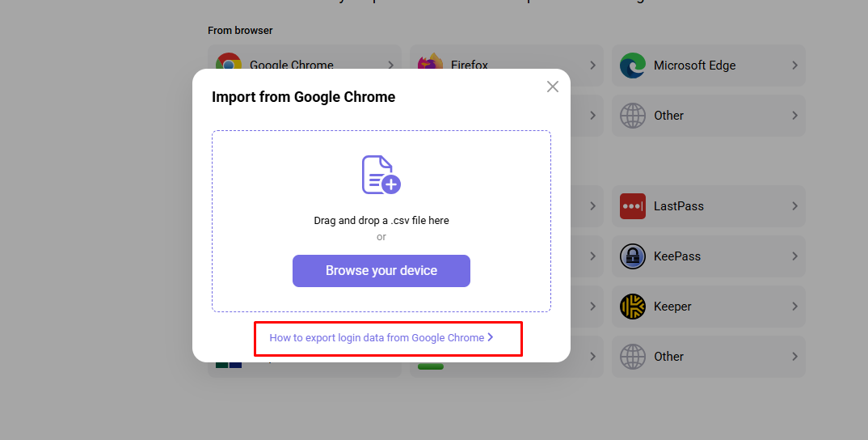Open How to export login data link
This screenshot has height=440, width=868.
pos(377,338)
